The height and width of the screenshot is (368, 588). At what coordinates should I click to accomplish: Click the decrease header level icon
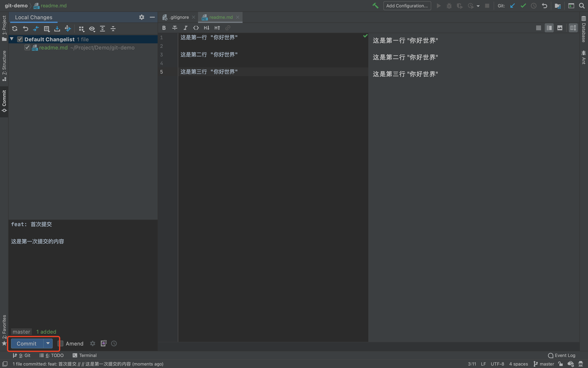coord(207,28)
